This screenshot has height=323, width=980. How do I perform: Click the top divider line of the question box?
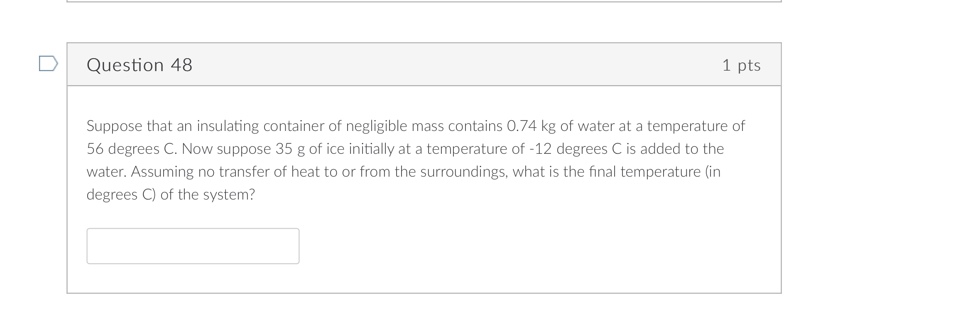[x=424, y=44]
